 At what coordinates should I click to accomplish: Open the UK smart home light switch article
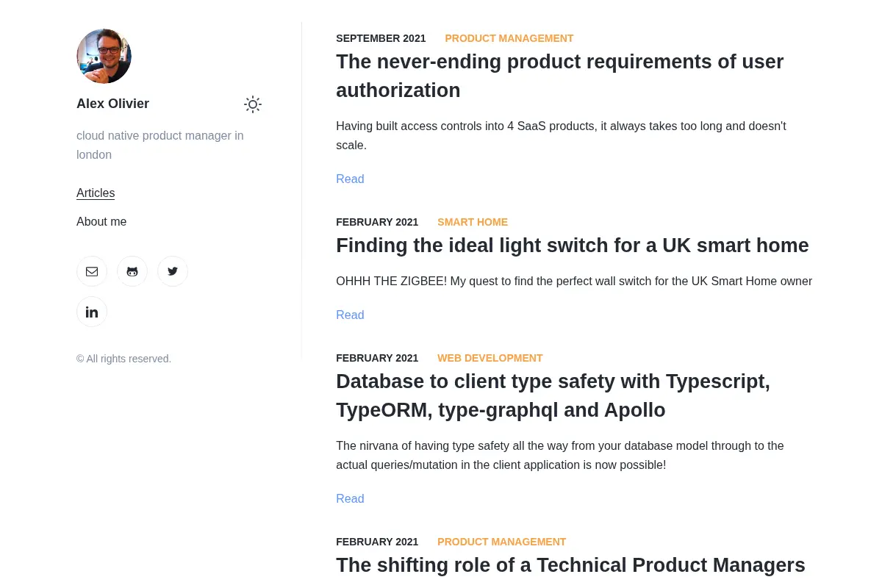[573, 245]
